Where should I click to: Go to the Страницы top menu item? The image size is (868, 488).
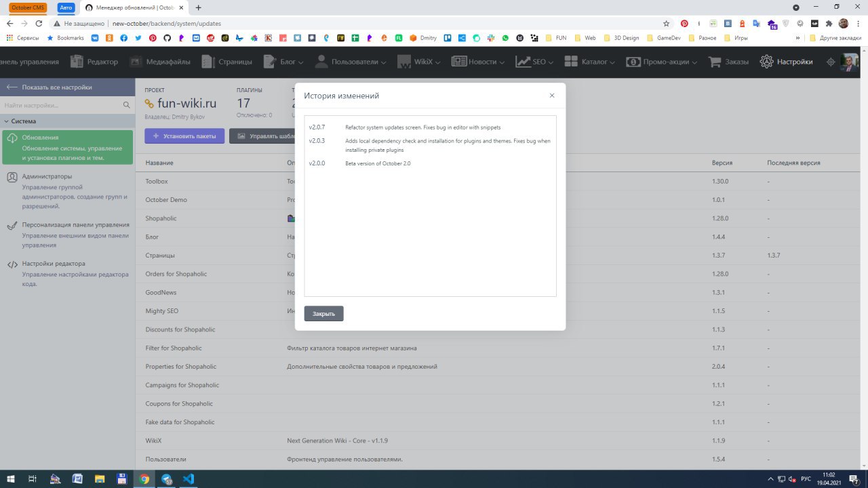click(x=227, y=62)
